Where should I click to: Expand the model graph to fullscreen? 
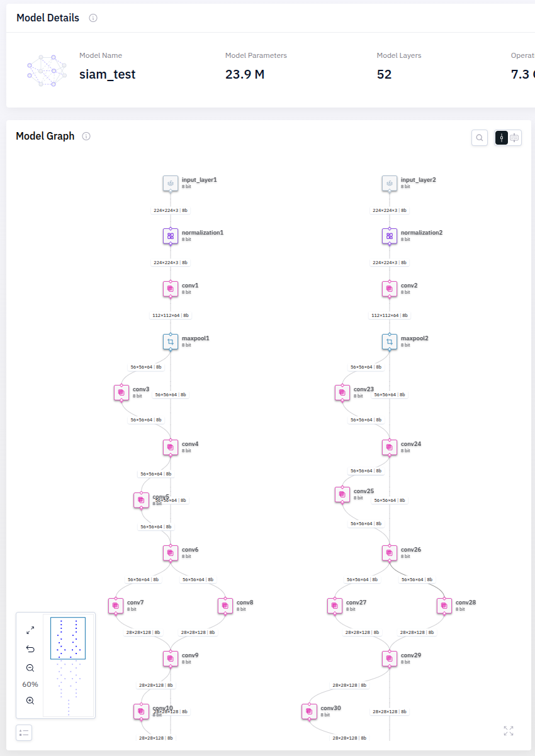[509, 731]
